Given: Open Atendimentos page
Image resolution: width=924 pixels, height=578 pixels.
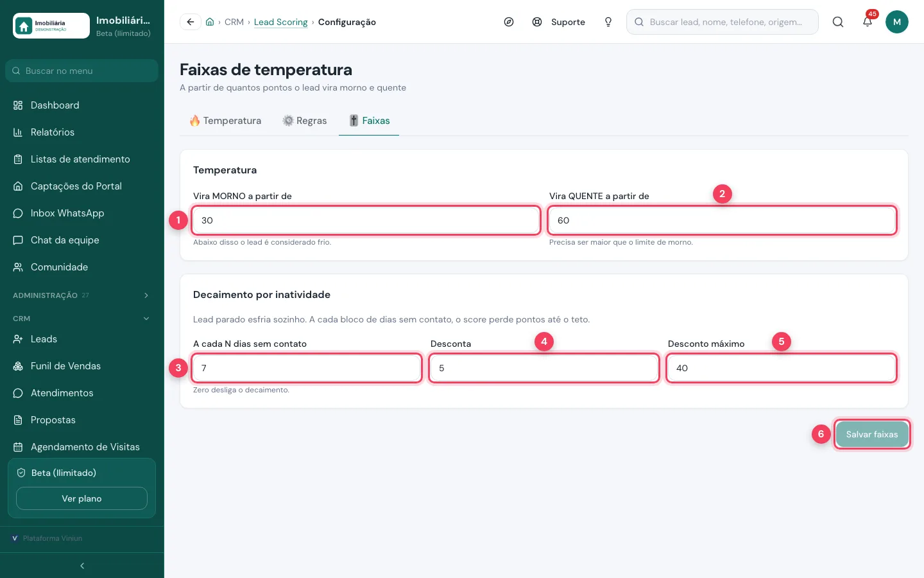Looking at the screenshot, I should [82, 393].
